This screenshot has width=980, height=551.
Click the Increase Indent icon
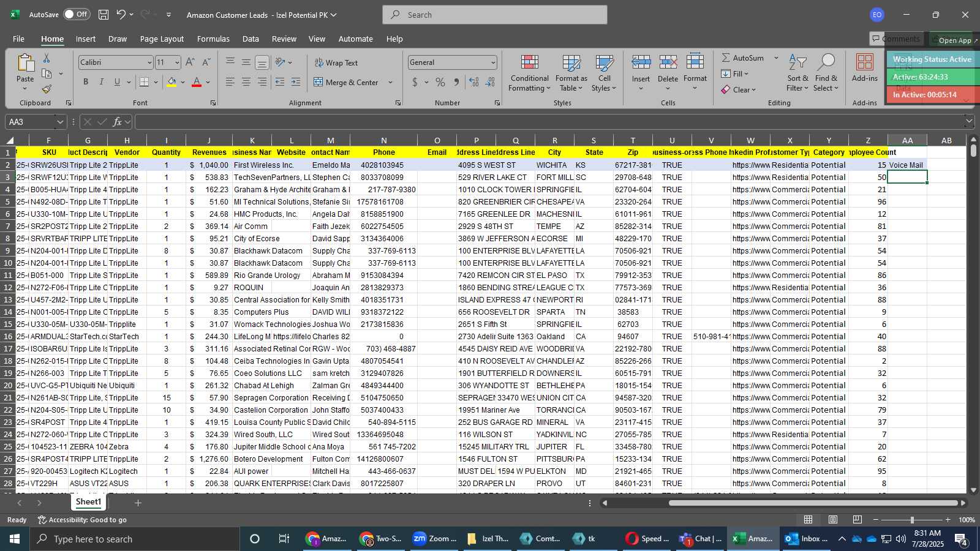click(296, 82)
